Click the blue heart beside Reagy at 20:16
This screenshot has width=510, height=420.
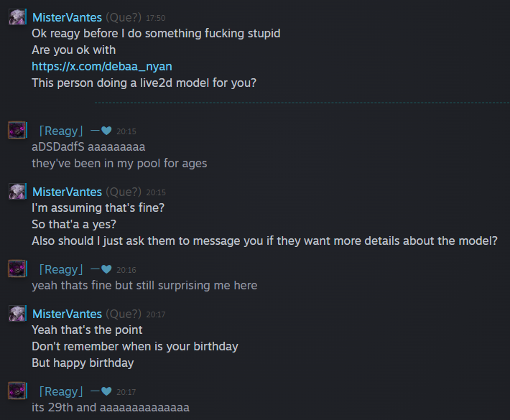(x=106, y=269)
